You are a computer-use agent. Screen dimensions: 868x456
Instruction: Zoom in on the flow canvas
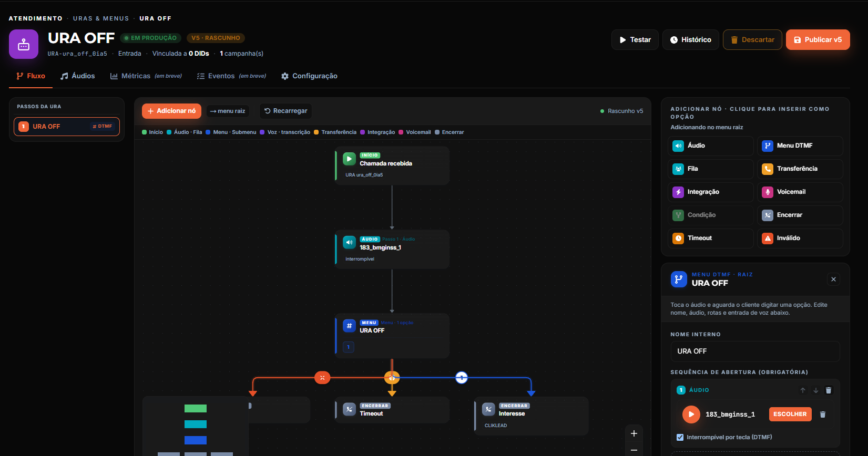tap(634, 433)
